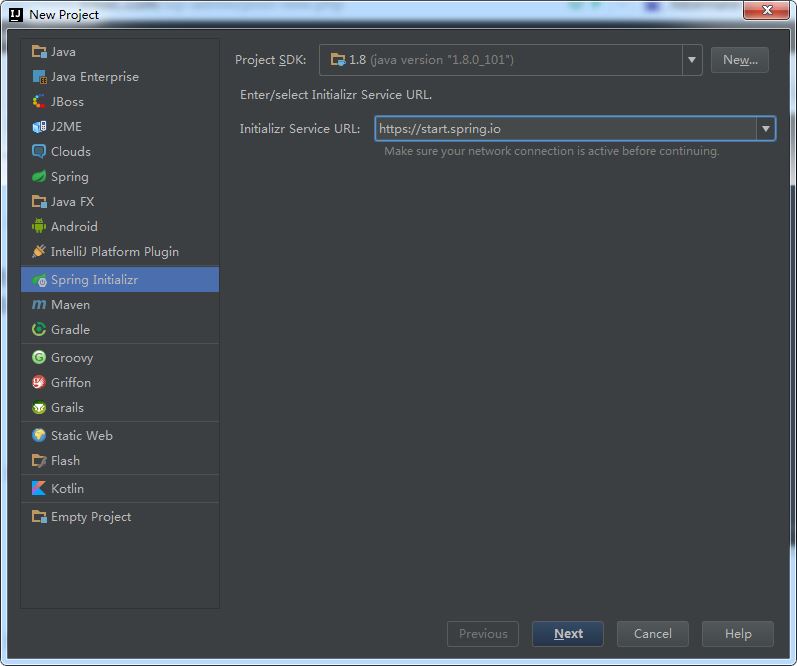Open Help from the dialog
Screen dimensions: 797x666
pos(738,633)
